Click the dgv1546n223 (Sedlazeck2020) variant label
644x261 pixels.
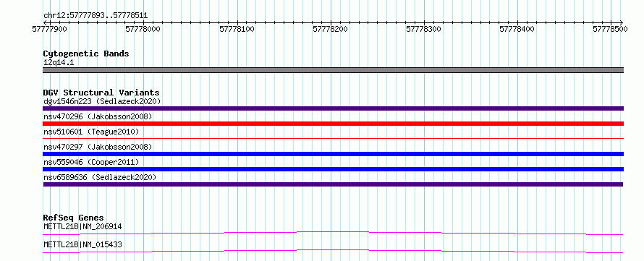[x=102, y=101]
